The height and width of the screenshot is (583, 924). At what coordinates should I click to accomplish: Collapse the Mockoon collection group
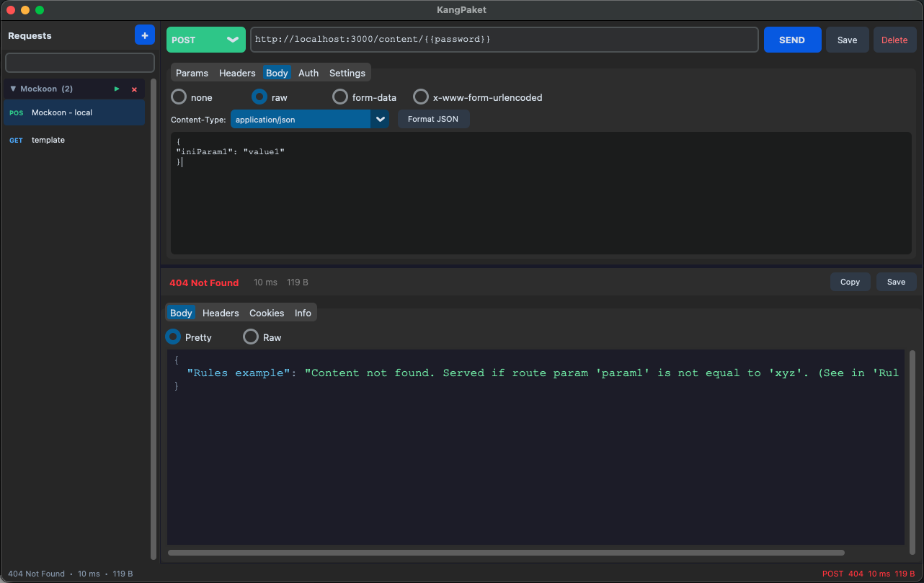14,89
